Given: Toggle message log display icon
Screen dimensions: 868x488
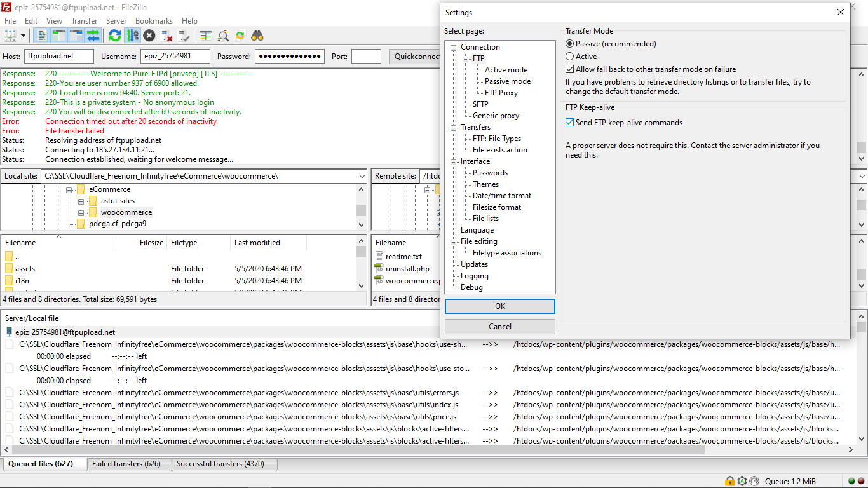Looking at the screenshot, I should (41, 36).
